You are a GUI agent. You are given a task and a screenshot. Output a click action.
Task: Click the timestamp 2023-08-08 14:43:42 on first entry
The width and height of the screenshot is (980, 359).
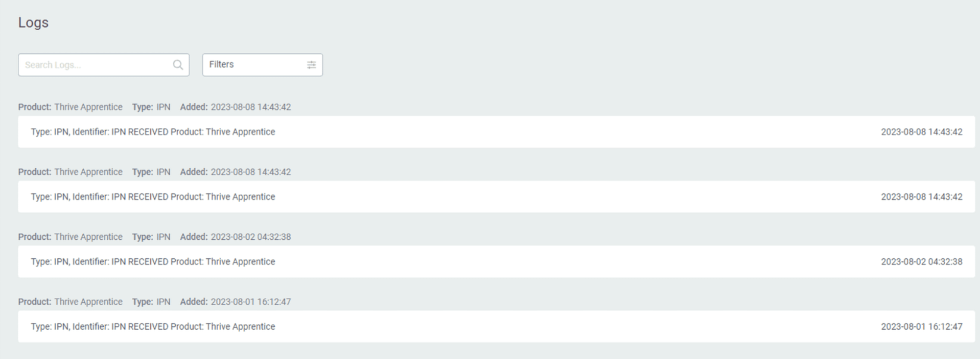pos(922,131)
